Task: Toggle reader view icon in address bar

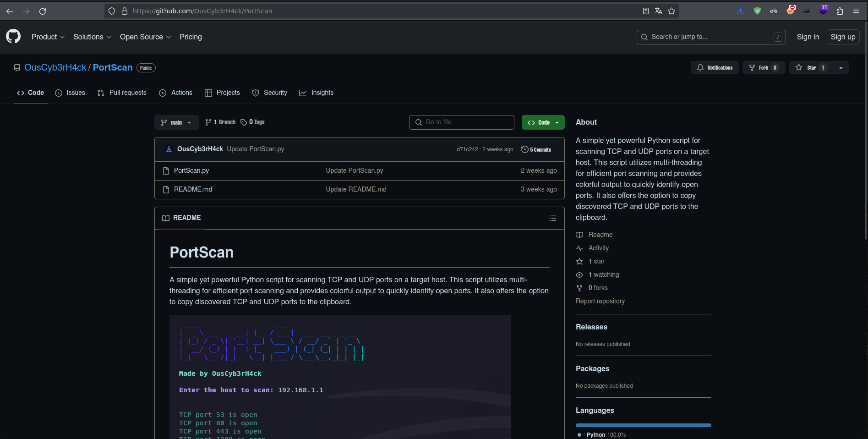Action: [645, 11]
